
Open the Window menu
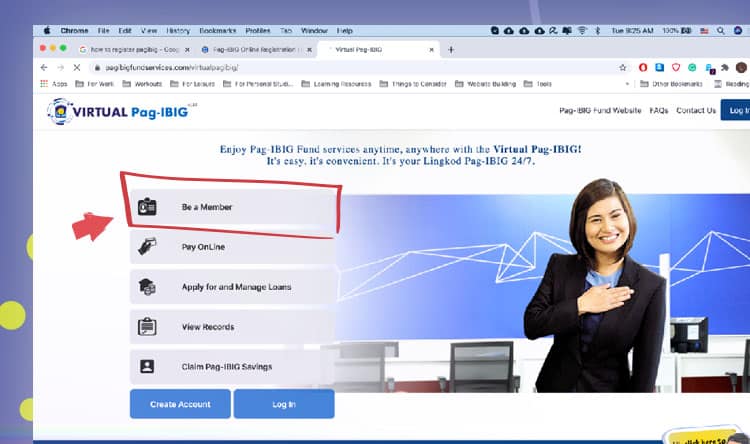(314, 30)
